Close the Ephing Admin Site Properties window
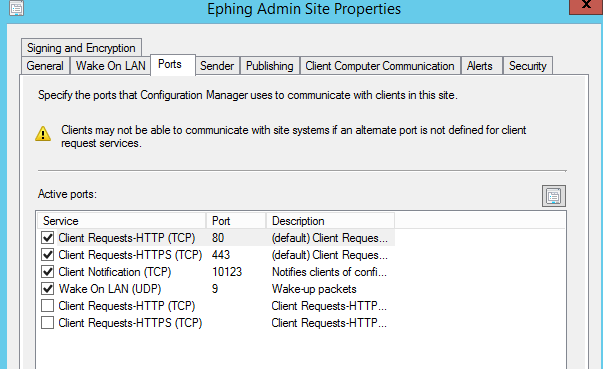 click(586, 6)
